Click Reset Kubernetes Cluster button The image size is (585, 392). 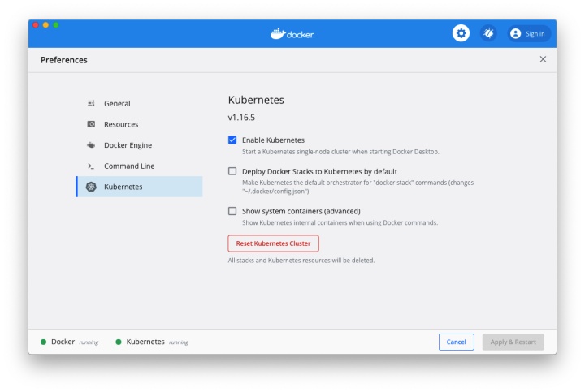273,243
